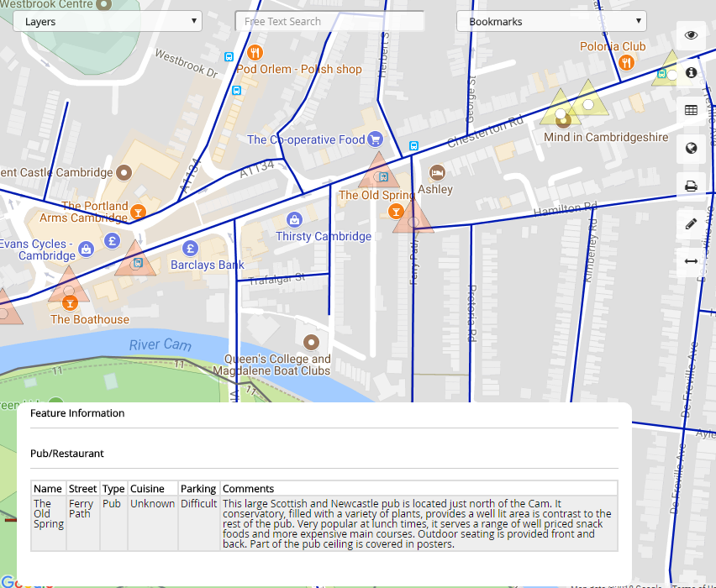Click The Boathouse cocktail glass icon
This screenshot has height=588, width=716.
(70, 303)
